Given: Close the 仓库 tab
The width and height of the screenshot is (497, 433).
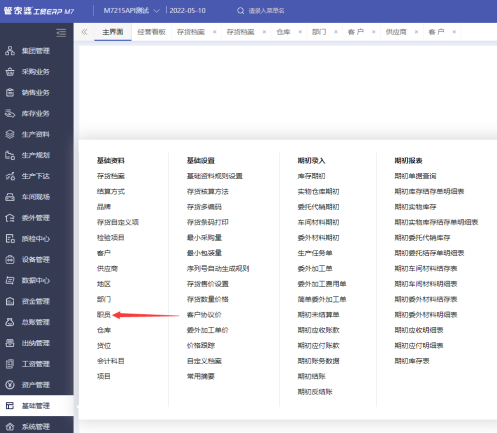Looking at the screenshot, I should (300, 32).
